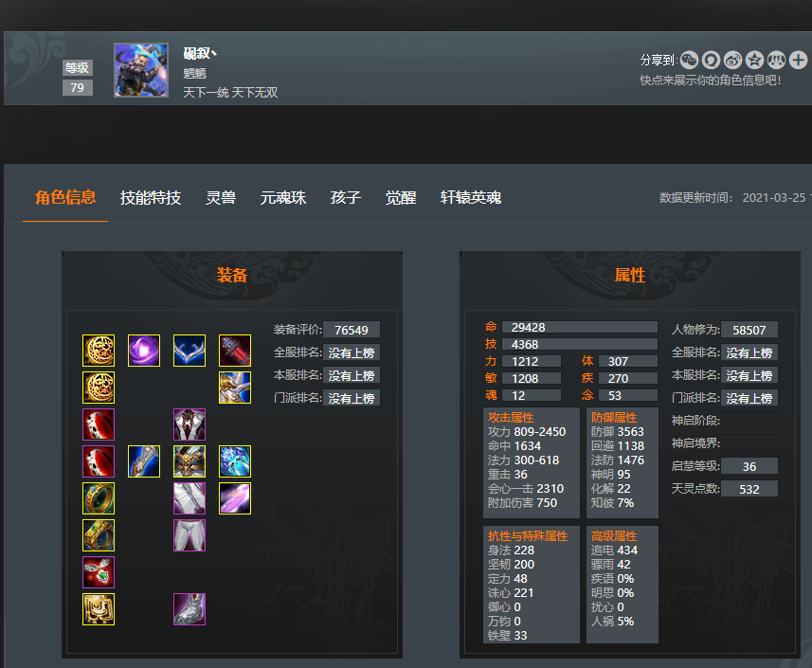Select the purple orb equipment icon
This screenshot has height=668, width=812.
point(144,351)
